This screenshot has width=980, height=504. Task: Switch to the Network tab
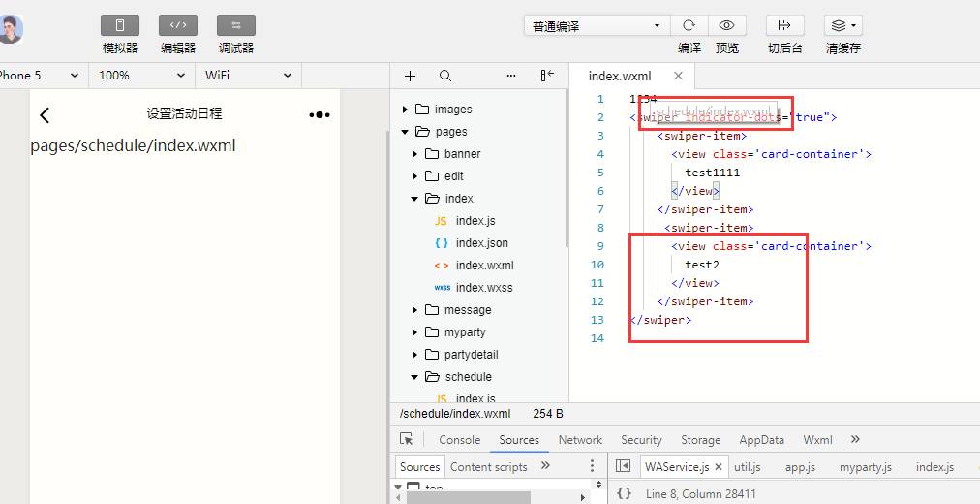(x=580, y=440)
